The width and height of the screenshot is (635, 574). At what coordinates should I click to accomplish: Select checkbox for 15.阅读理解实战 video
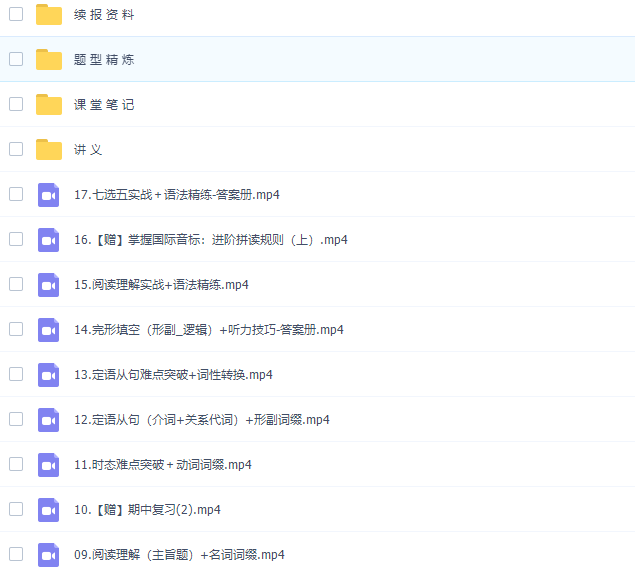click(16, 284)
